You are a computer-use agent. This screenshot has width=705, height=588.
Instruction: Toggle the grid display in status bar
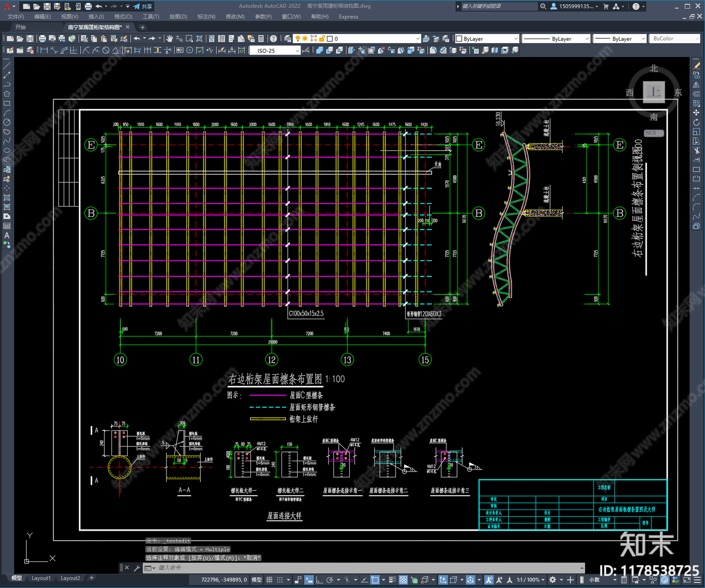[269, 580]
